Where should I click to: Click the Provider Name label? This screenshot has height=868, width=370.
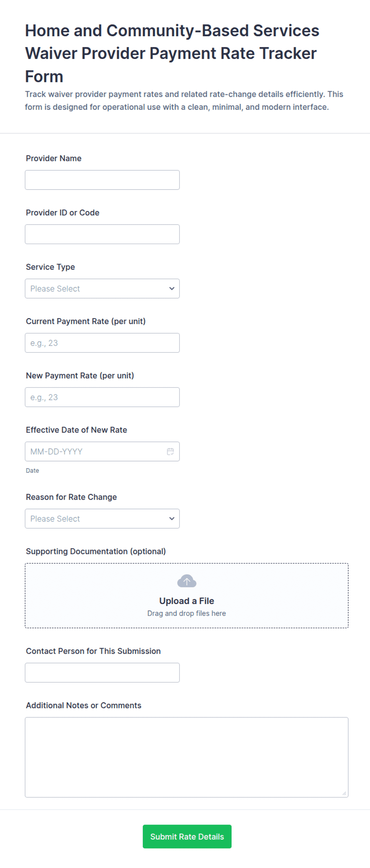pos(54,158)
